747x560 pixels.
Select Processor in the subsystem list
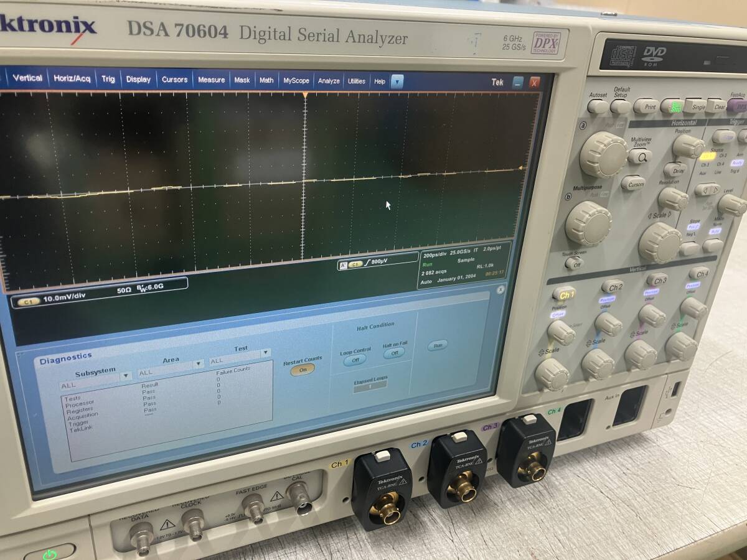79,404
